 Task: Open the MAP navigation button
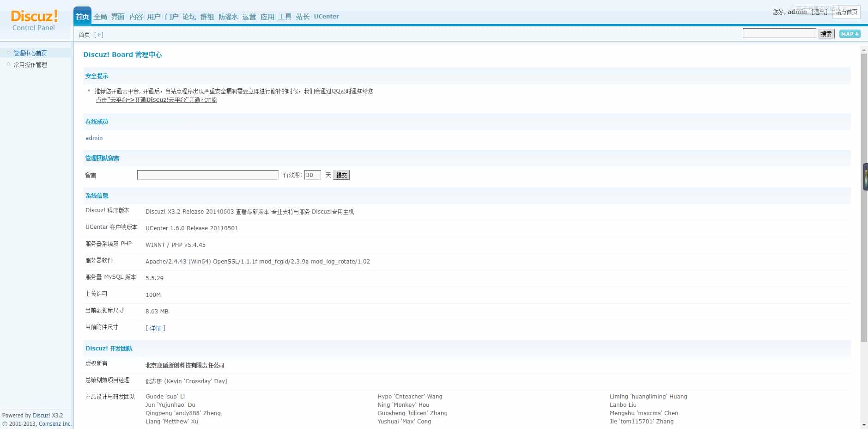click(x=850, y=34)
